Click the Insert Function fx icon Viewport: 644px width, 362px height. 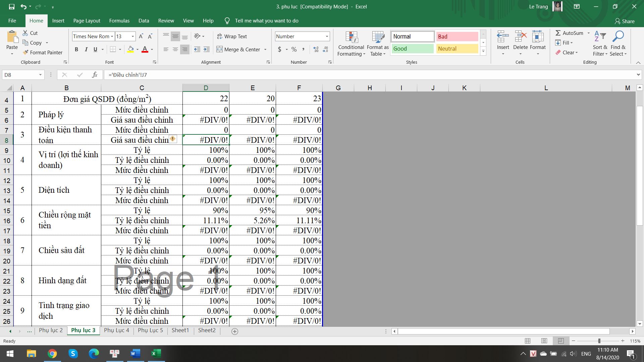tap(95, 75)
